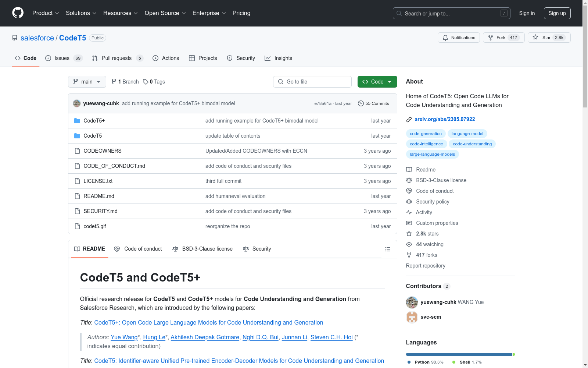Click the CodeT5+ folder icon

(x=77, y=121)
